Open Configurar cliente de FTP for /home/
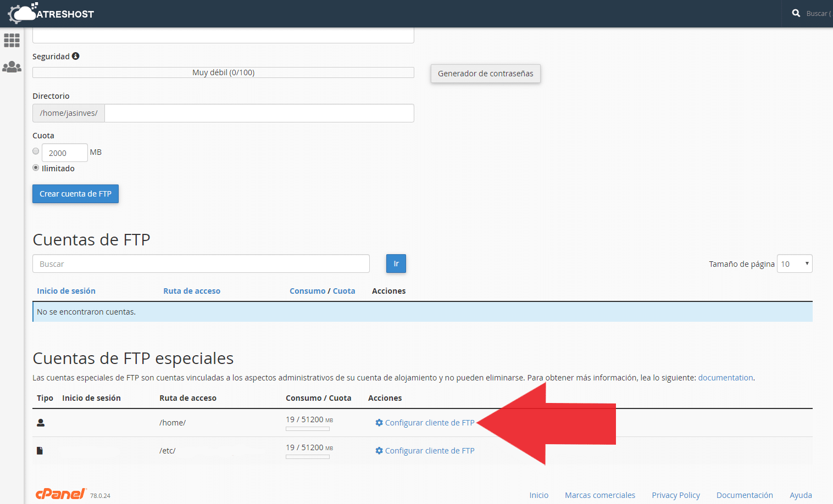 tap(430, 423)
